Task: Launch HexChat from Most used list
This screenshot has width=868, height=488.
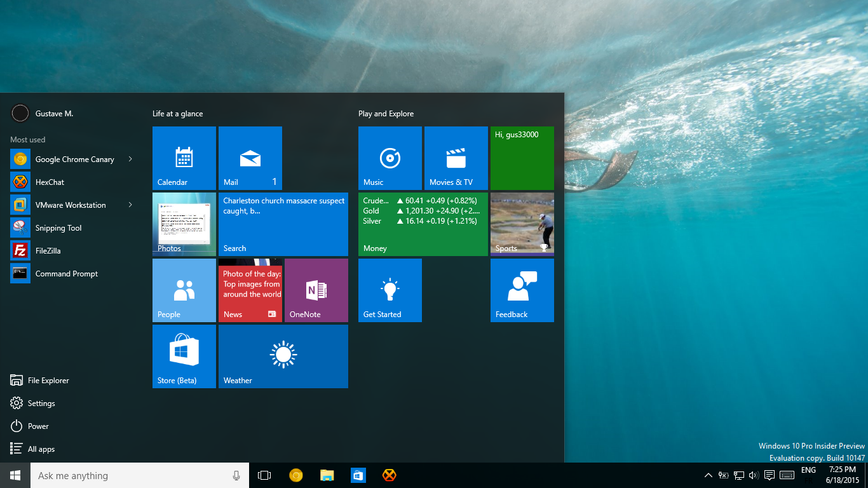Action: [x=50, y=182]
